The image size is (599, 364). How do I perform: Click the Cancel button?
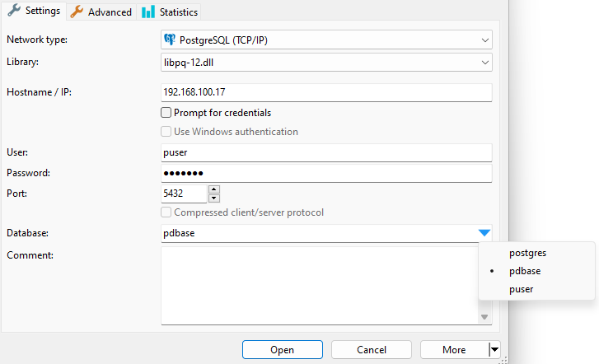coord(372,349)
